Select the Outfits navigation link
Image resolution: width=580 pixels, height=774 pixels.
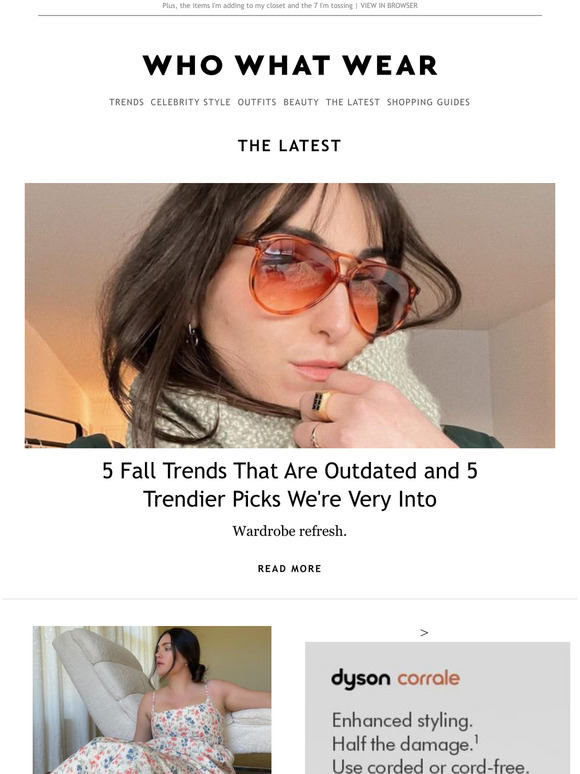pyautogui.click(x=257, y=102)
